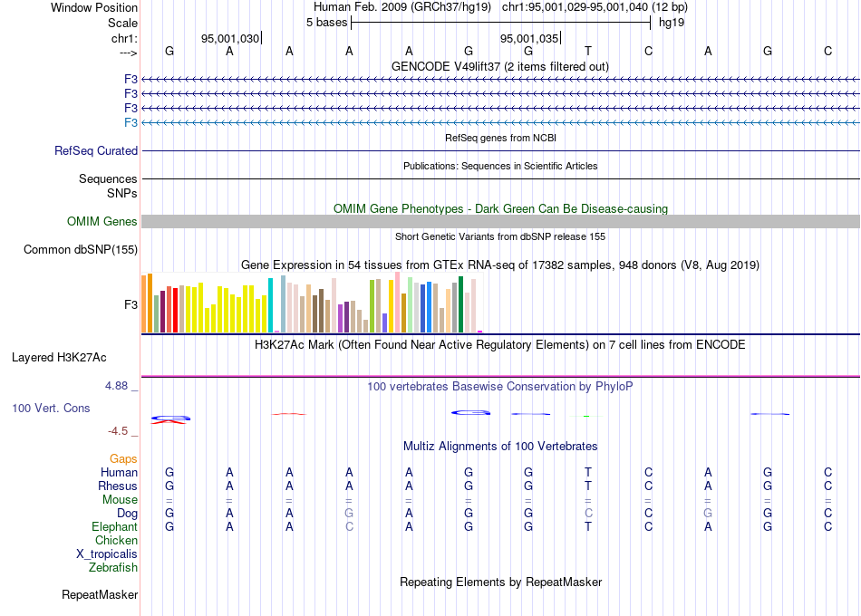Click the T base in the sequence row
The image size is (861, 616).
tap(588, 51)
